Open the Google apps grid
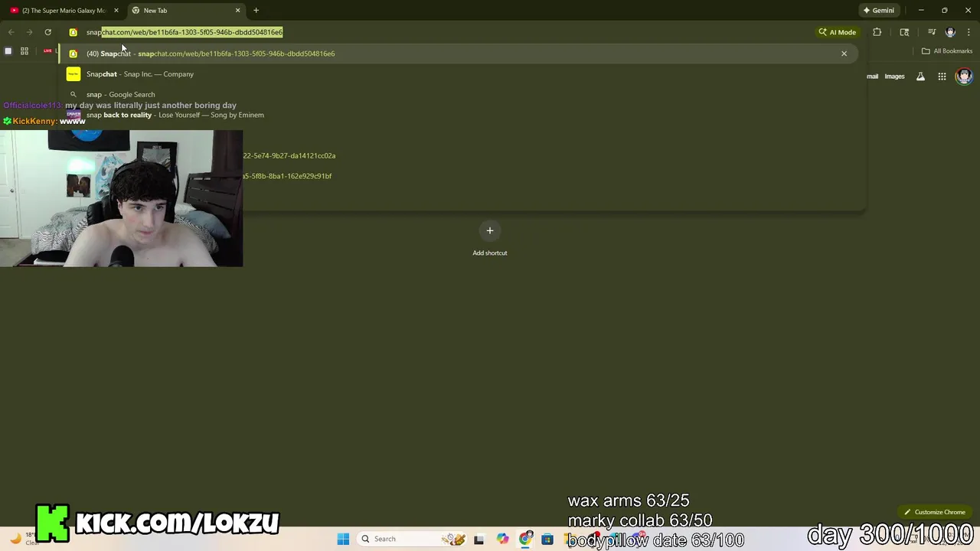 point(942,77)
